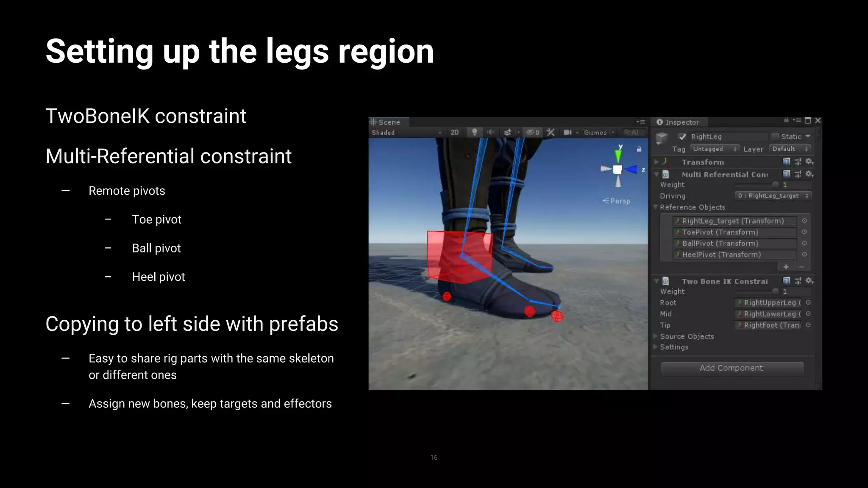The image size is (868, 488).
Task: Open Two Bone IK Constraint help icon
Action: click(786, 280)
